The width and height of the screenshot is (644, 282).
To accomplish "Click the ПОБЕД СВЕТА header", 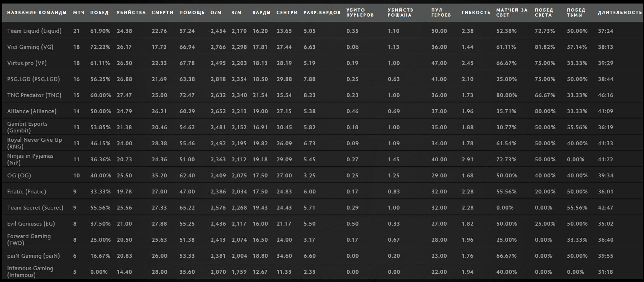I will click(x=544, y=12).
